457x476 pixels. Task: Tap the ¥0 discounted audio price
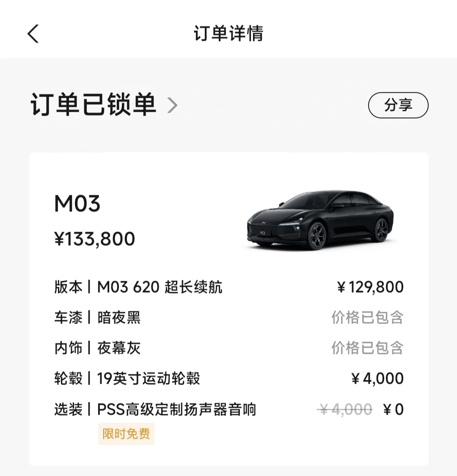[x=394, y=410]
